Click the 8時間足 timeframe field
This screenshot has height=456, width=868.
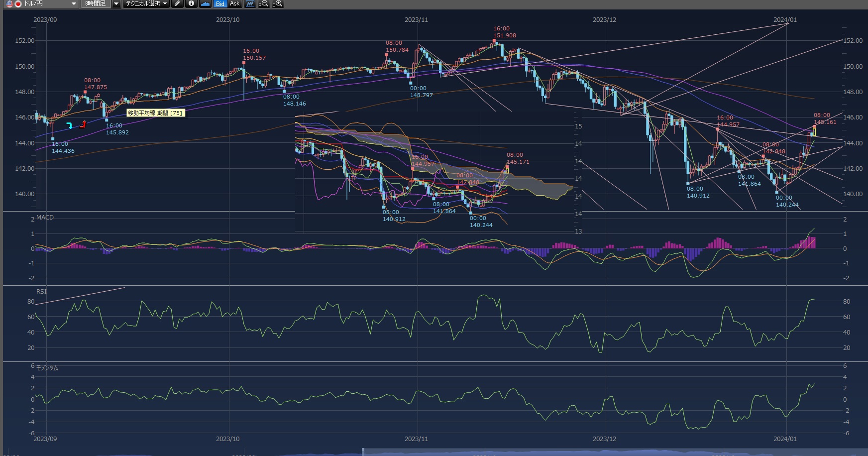(95, 4)
